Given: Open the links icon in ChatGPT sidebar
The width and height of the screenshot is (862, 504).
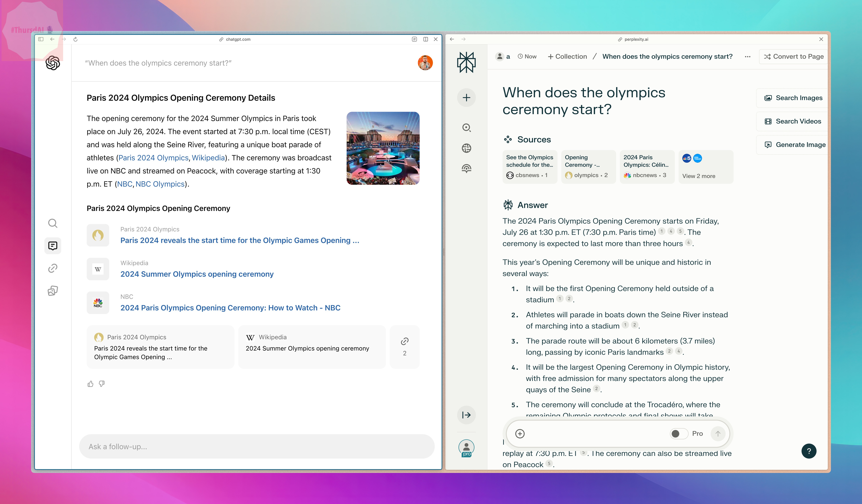Looking at the screenshot, I should 53,268.
